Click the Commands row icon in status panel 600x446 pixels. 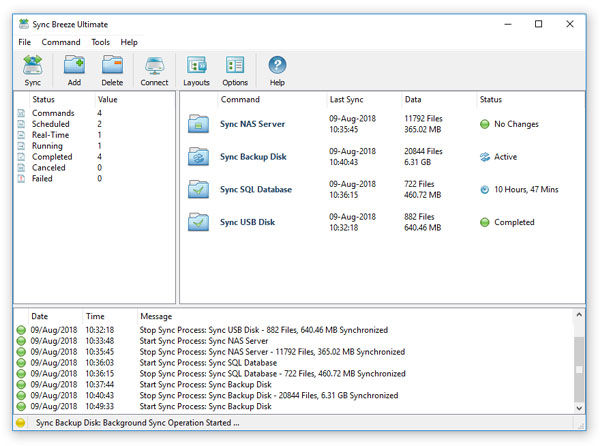(21, 113)
